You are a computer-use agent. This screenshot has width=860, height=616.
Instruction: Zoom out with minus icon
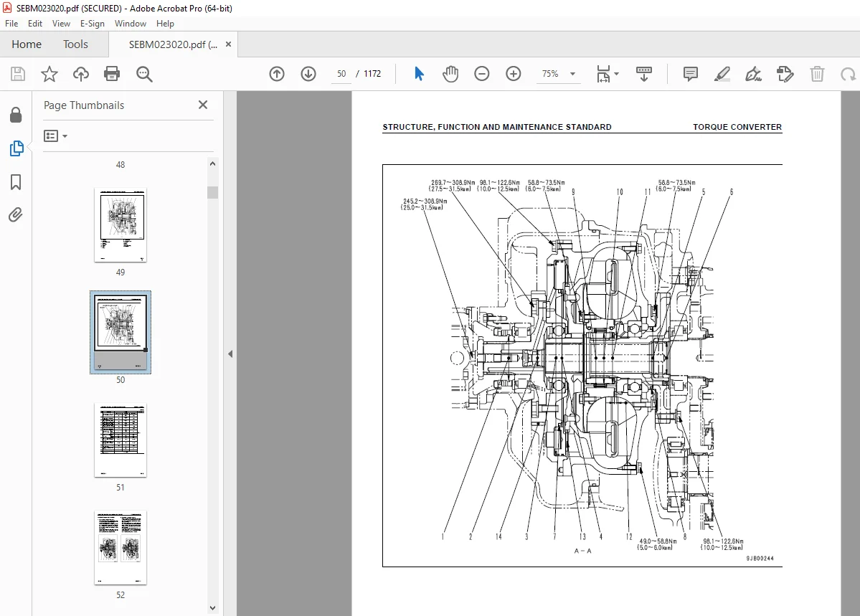(x=481, y=73)
